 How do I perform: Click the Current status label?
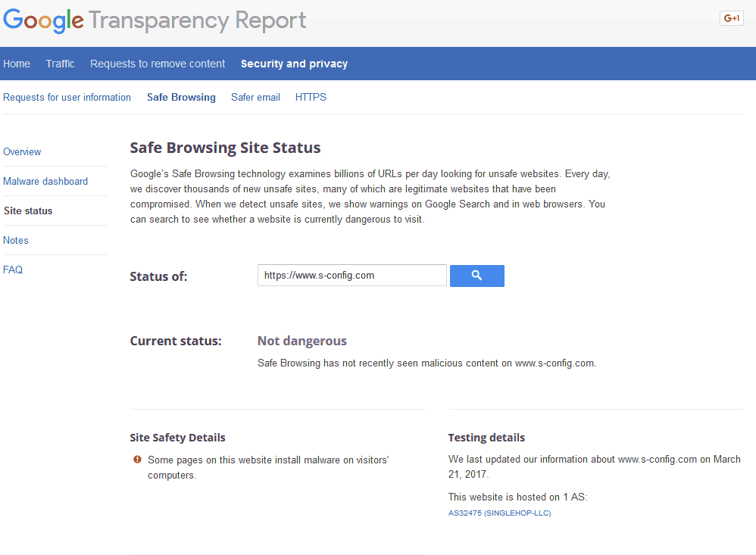(x=176, y=341)
